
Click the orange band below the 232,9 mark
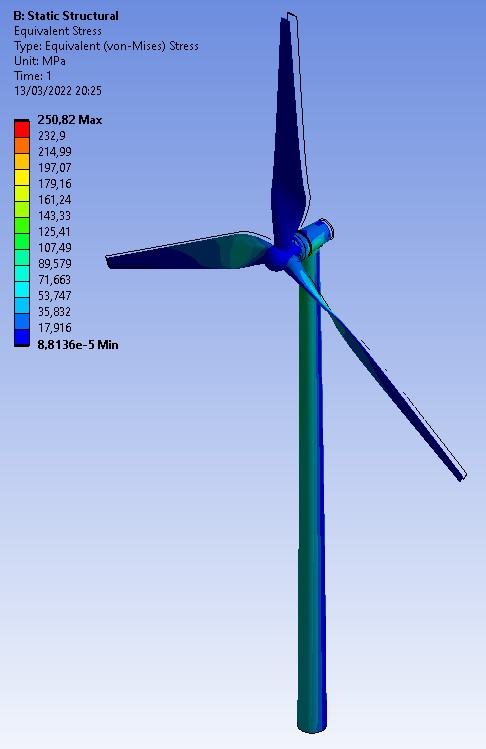point(22,145)
